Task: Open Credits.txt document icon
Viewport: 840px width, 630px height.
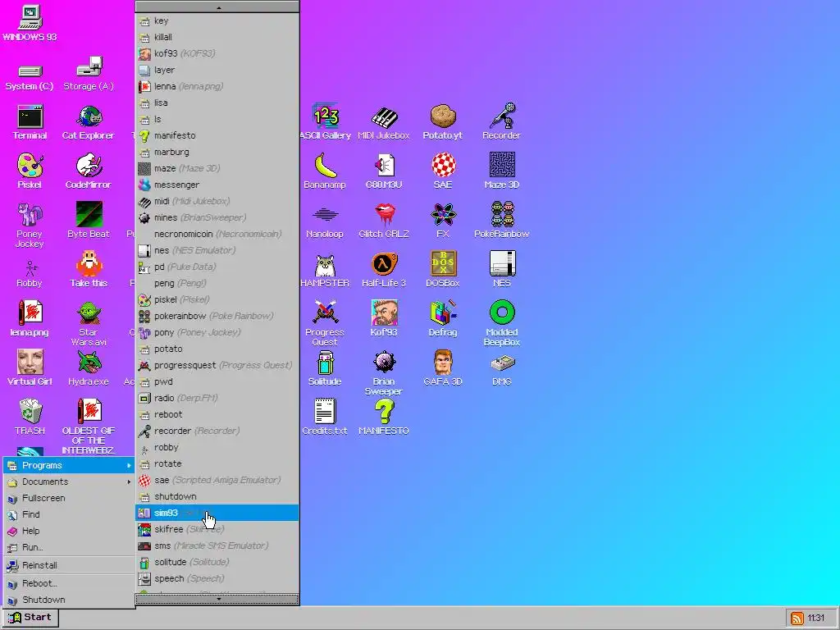Action: 325,418
